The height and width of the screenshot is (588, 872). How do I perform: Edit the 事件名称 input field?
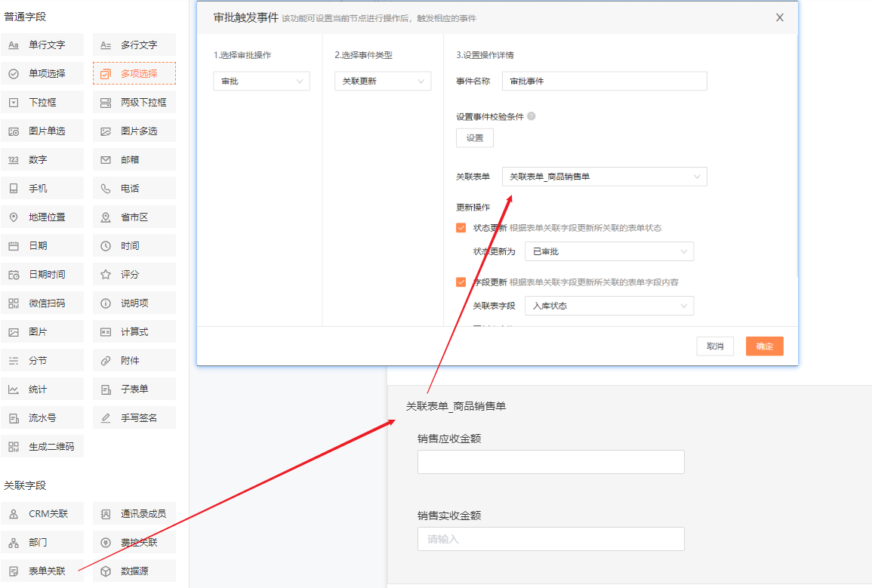point(605,81)
